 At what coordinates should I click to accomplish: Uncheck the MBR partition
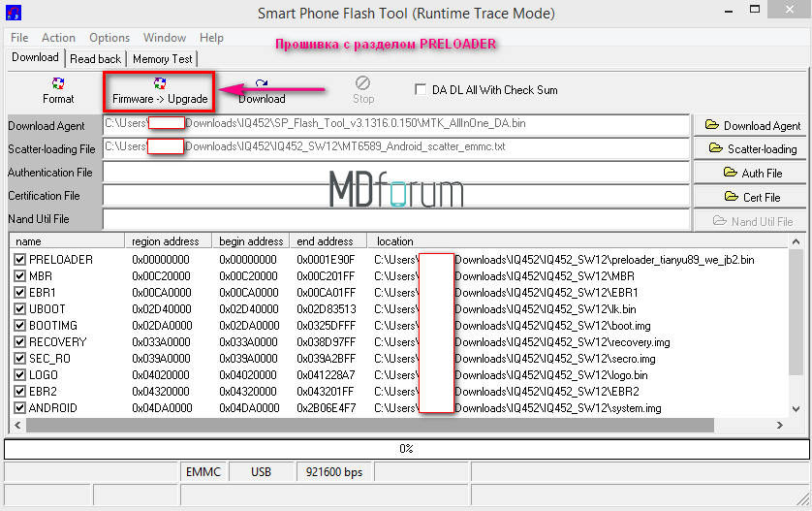[19, 275]
